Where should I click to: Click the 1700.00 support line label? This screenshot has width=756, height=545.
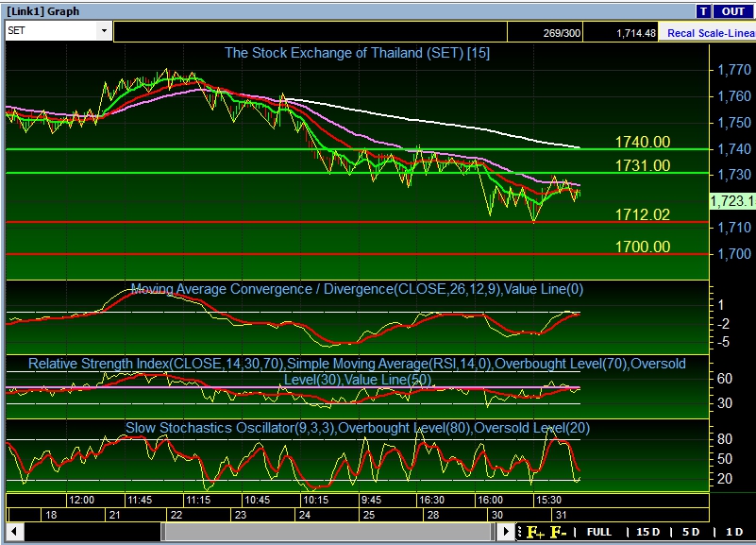coord(642,247)
